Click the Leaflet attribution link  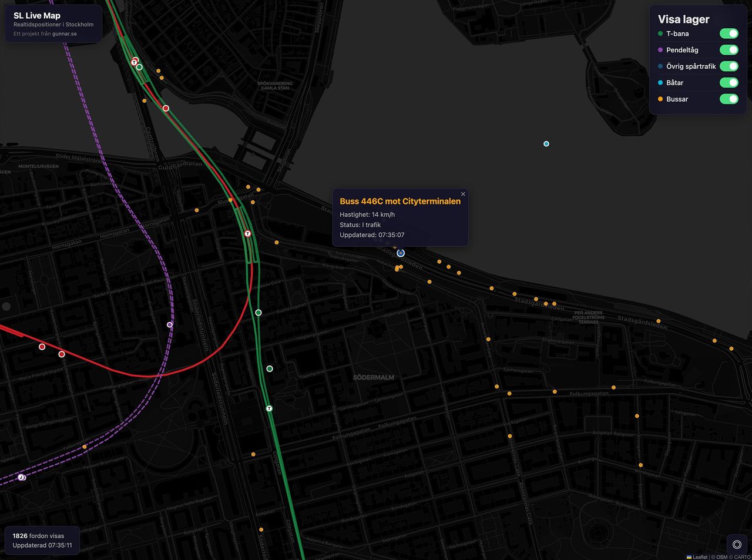pyautogui.click(x=700, y=557)
